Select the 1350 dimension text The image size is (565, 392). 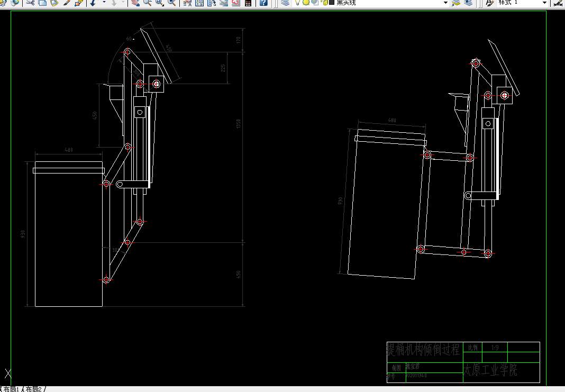(238, 124)
